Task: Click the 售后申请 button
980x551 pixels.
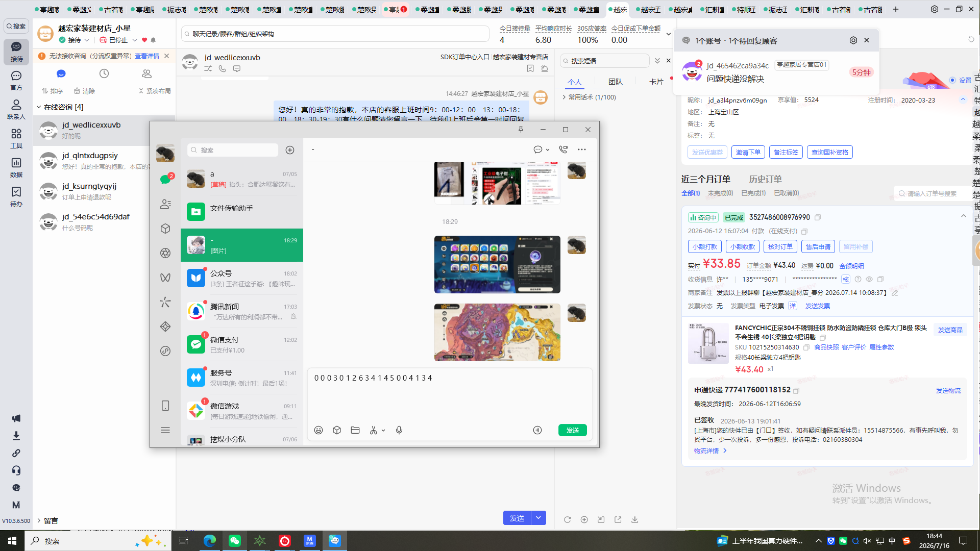Action: pos(818,246)
